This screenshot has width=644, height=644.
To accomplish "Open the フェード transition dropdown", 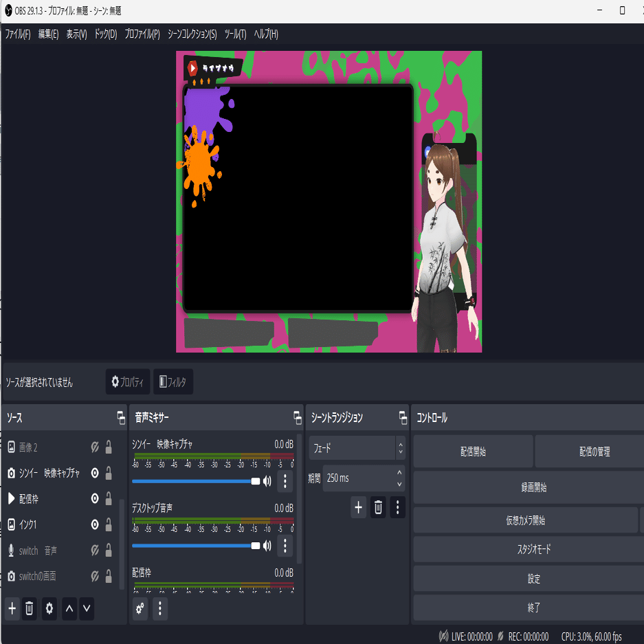I will tap(357, 447).
